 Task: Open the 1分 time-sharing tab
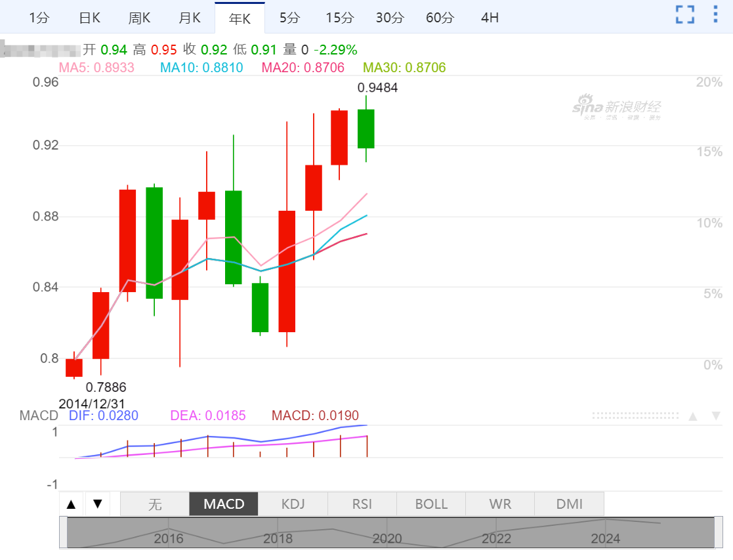(x=39, y=18)
